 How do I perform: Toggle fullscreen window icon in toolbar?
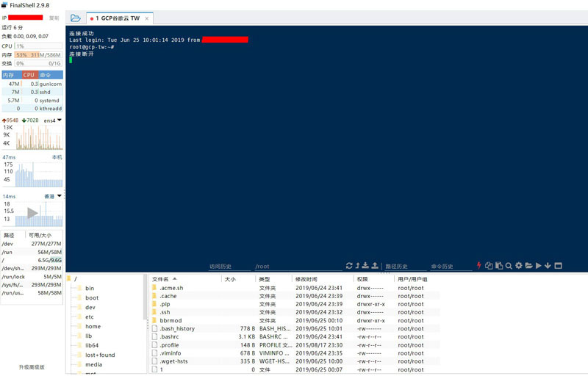click(558, 266)
